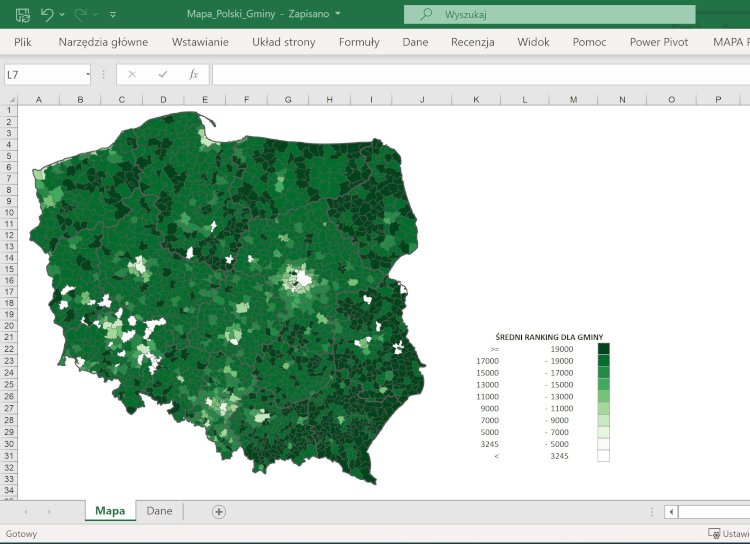Click the Insert Function fx icon

(x=193, y=75)
